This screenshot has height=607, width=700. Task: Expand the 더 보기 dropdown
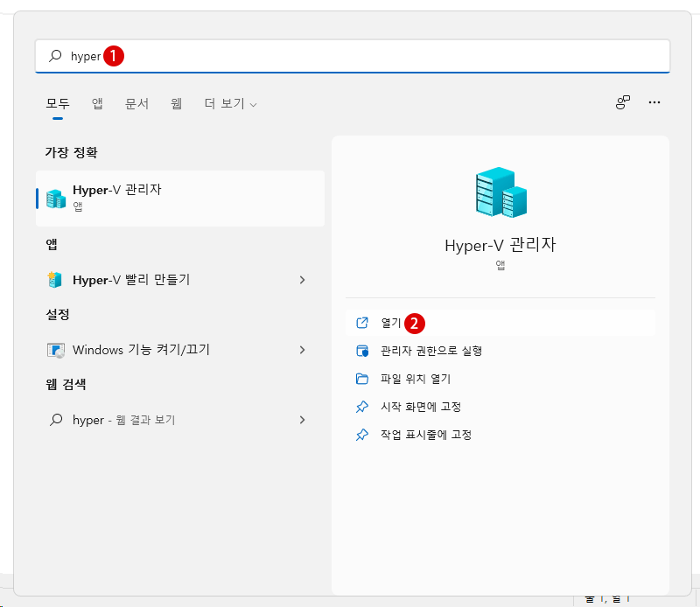tap(230, 103)
